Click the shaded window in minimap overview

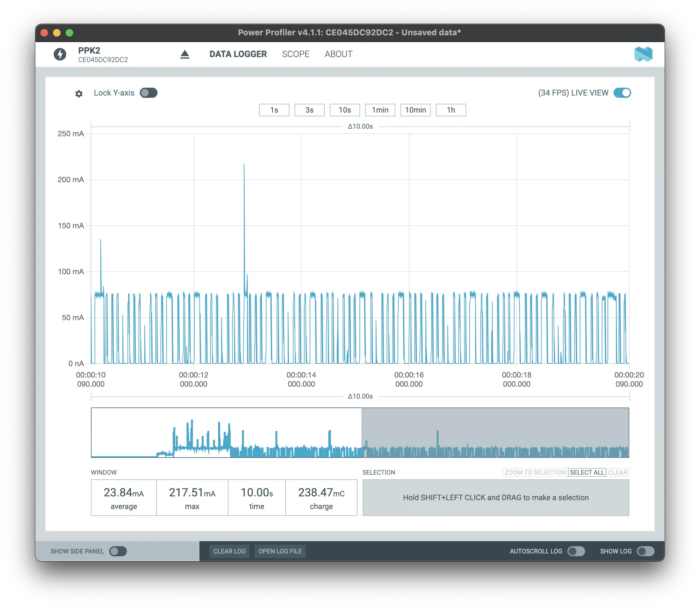495,433
